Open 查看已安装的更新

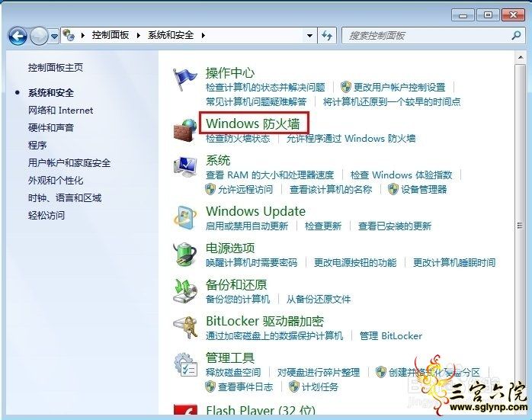click(x=395, y=226)
